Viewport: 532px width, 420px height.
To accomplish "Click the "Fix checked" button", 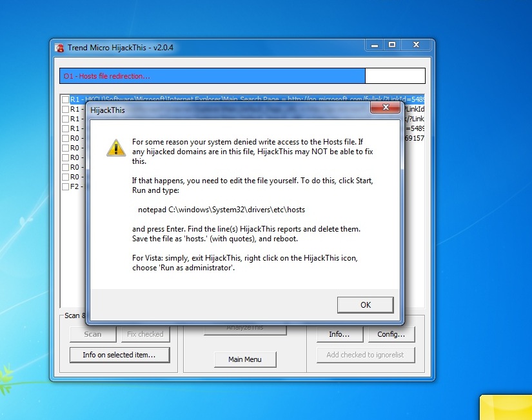I will pos(145,334).
